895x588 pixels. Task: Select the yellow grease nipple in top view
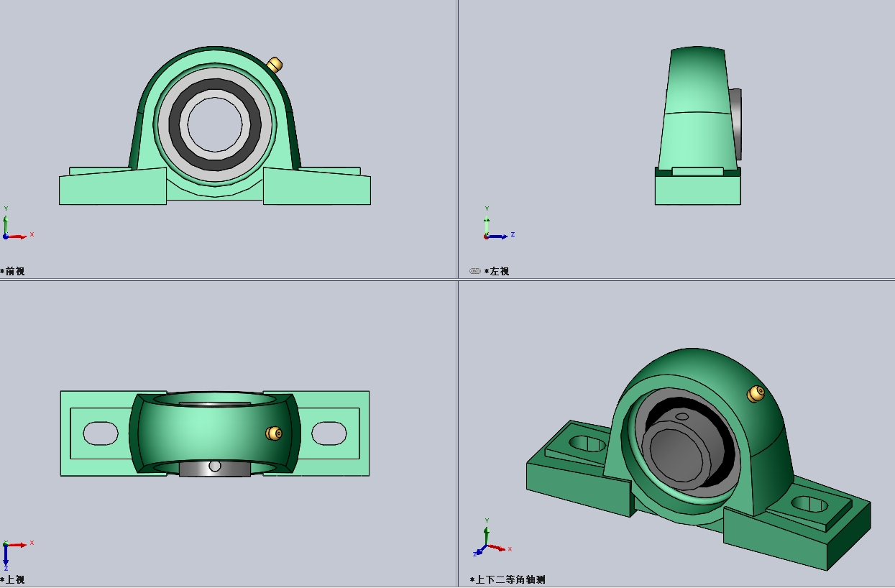(274, 433)
